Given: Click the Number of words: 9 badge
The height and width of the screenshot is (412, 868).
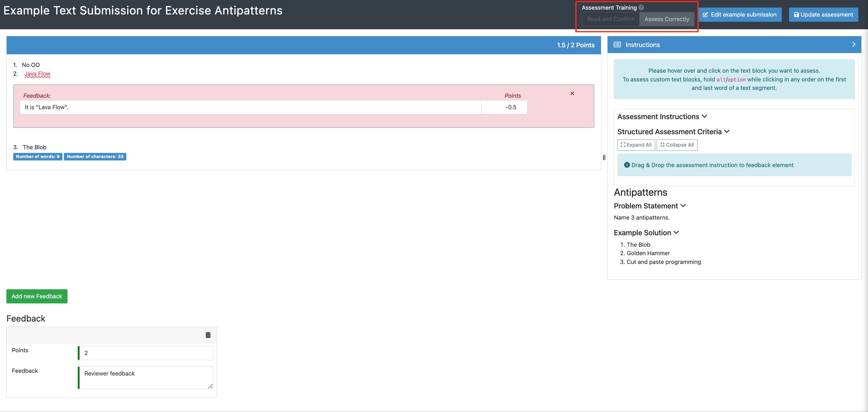Looking at the screenshot, I should (x=37, y=157).
